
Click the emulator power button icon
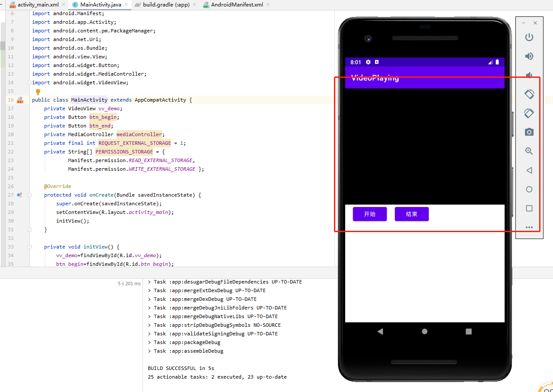click(x=529, y=37)
